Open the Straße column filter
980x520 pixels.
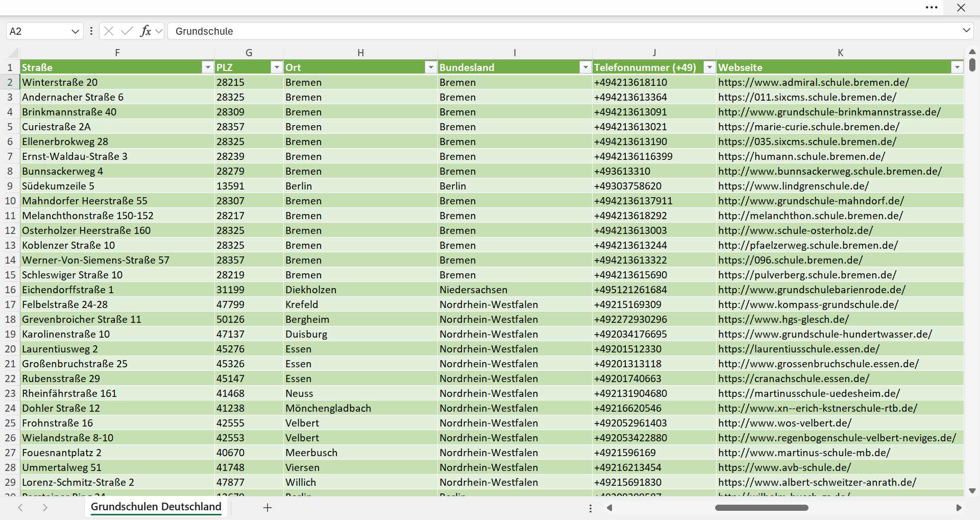point(207,67)
